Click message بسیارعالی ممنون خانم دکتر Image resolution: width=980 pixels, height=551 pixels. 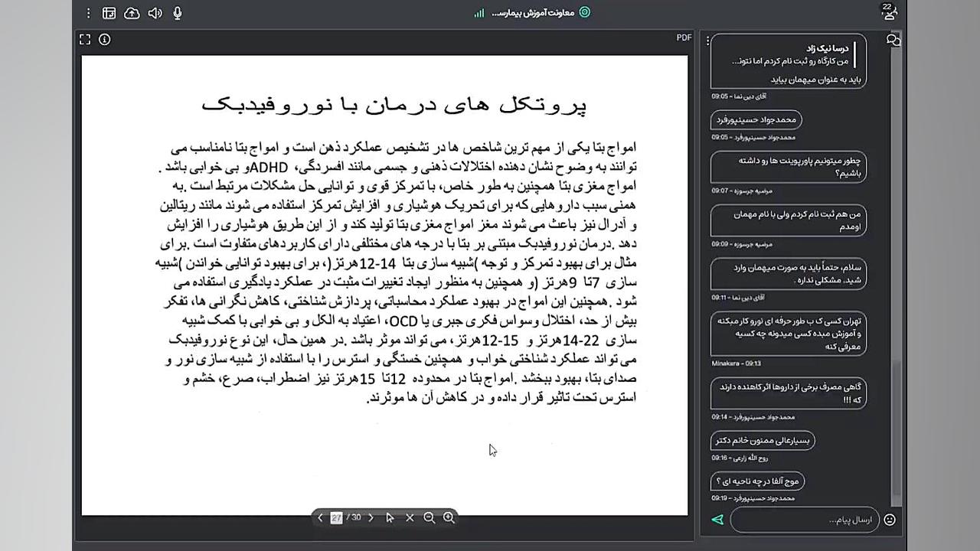(x=763, y=440)
